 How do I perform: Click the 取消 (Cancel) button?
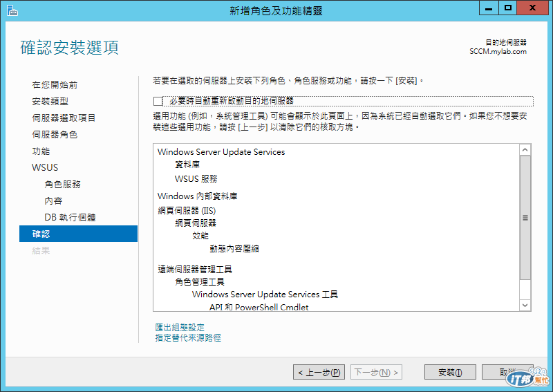507,372
